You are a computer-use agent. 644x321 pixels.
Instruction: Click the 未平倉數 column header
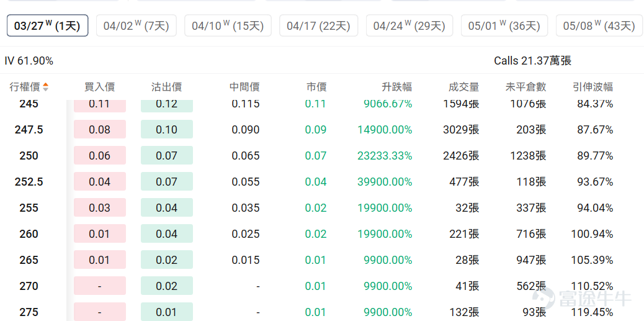[x=525, y=87]
